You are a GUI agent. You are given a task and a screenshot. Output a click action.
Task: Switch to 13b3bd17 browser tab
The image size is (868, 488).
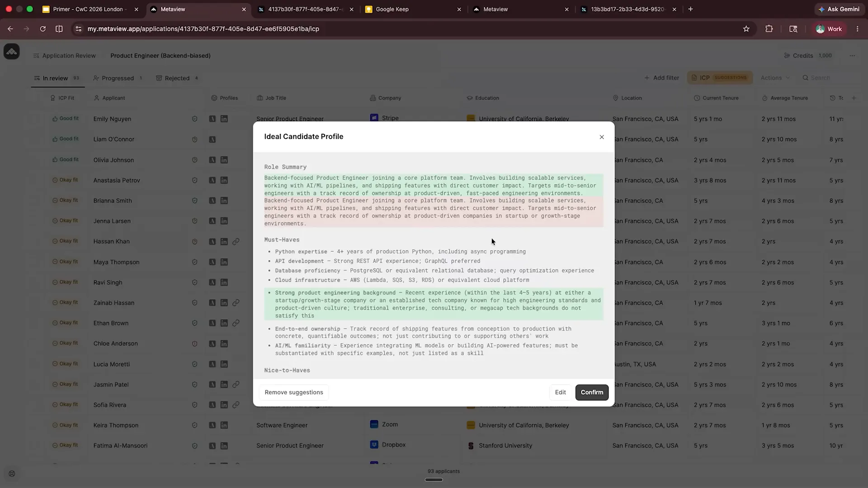[627, 9]
